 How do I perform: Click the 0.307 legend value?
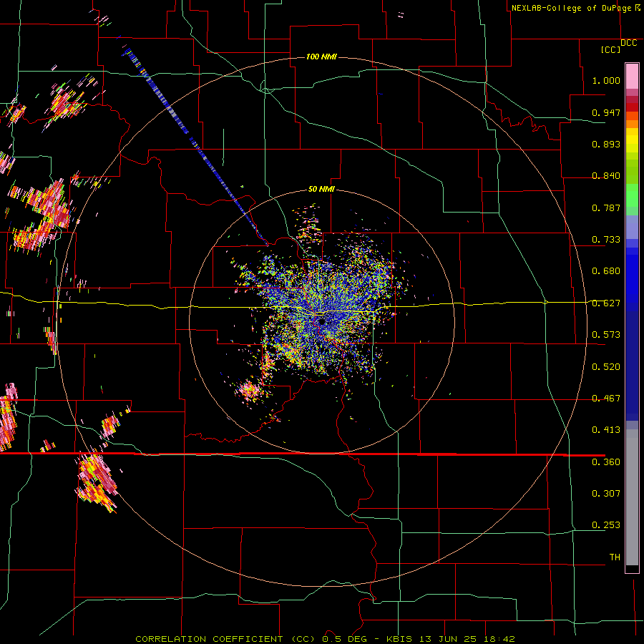coord(606,494)
